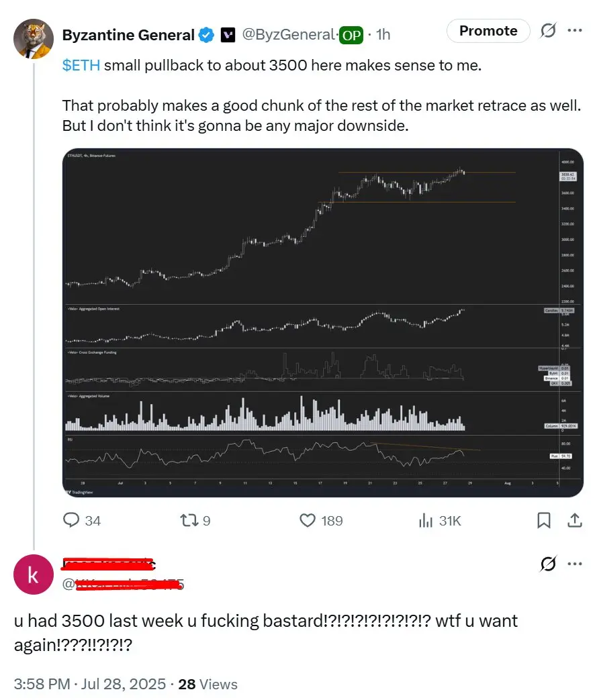Click the 3:58 PM · Jul 28, 2025 timestamp
Image resolution: width=597 pixels, height=700 pixels.
point(90,684)
